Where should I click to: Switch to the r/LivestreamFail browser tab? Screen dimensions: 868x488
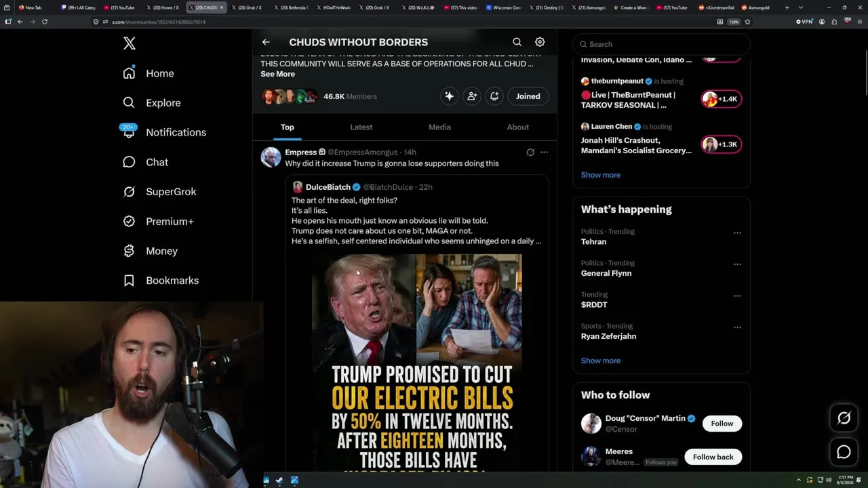point(715,7)
